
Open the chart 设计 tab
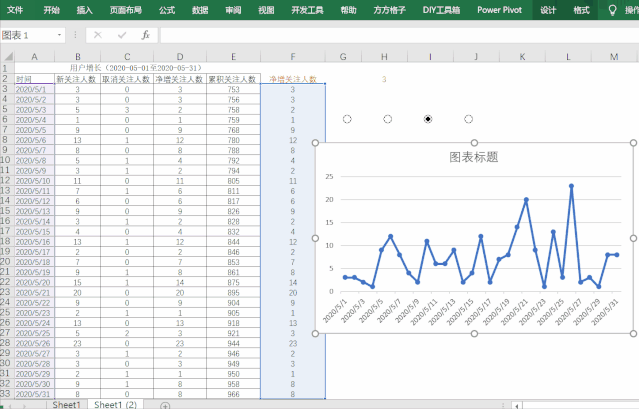(x=548, y=10)
